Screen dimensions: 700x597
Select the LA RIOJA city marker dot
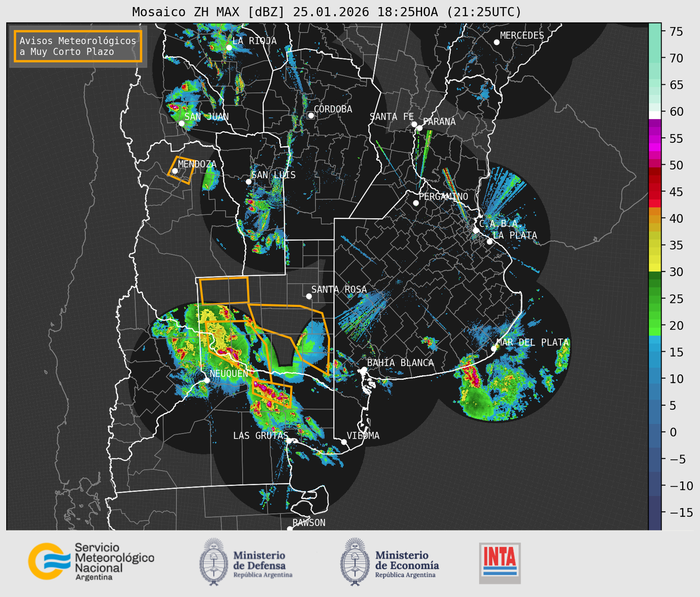coord(229,47)
